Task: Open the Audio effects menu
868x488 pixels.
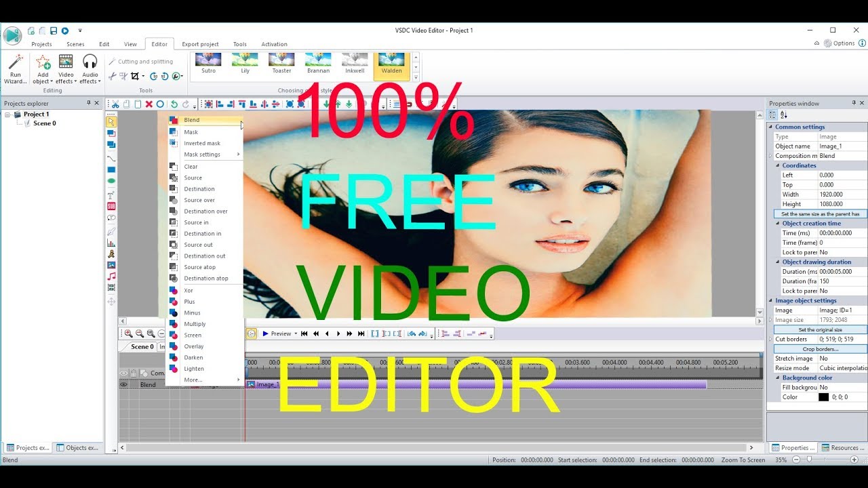Action: tap(90, 69)
